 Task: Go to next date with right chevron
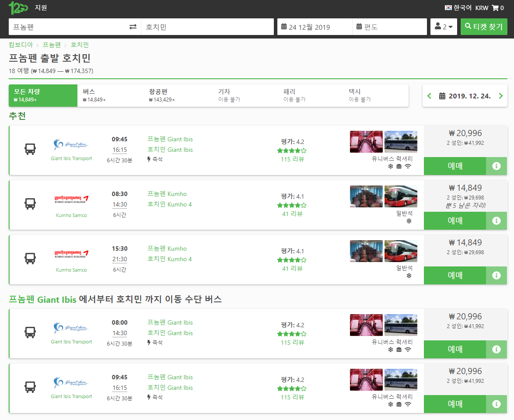(500, 96)
